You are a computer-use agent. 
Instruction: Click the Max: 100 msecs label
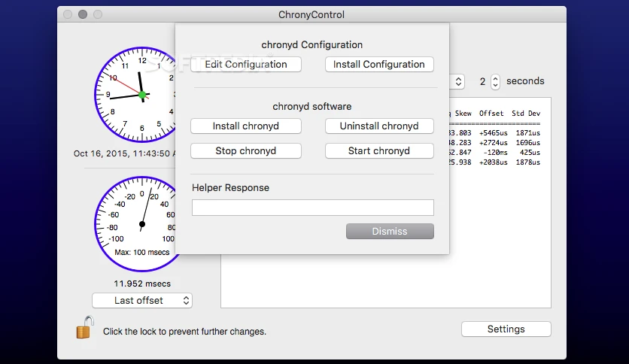142,253
